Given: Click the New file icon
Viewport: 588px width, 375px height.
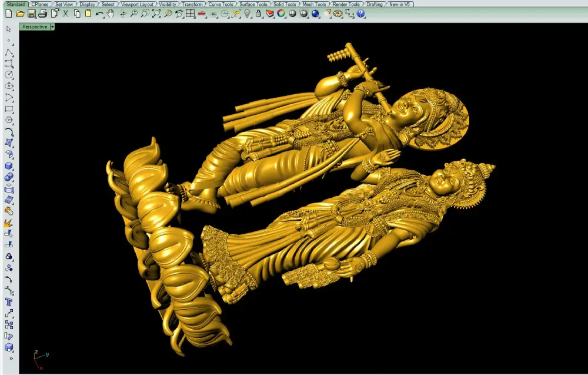Looking at the screenshot, I should click(9, 14).
